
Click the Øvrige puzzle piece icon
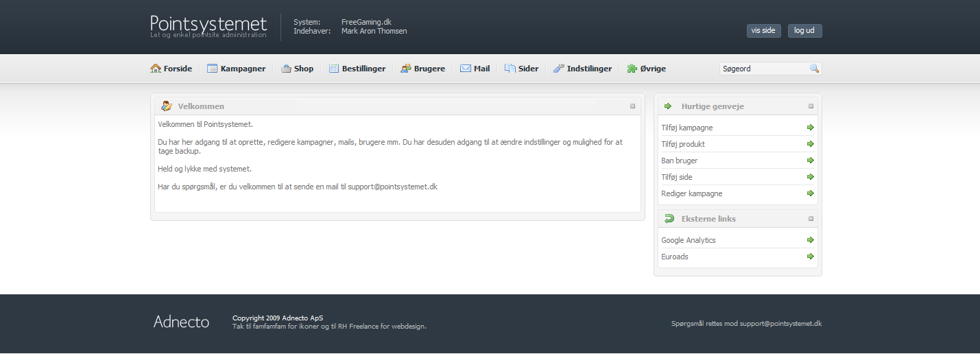point(632,69)
